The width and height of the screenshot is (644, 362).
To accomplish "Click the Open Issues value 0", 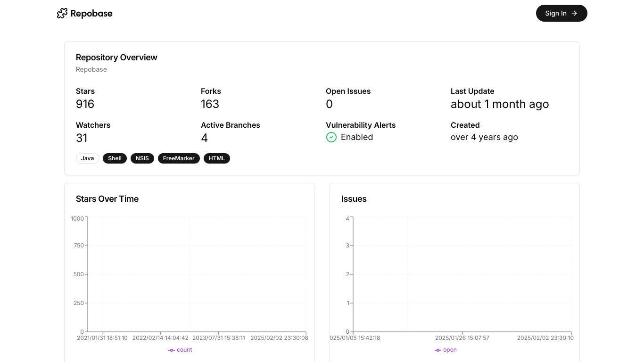I will (329, 104).
